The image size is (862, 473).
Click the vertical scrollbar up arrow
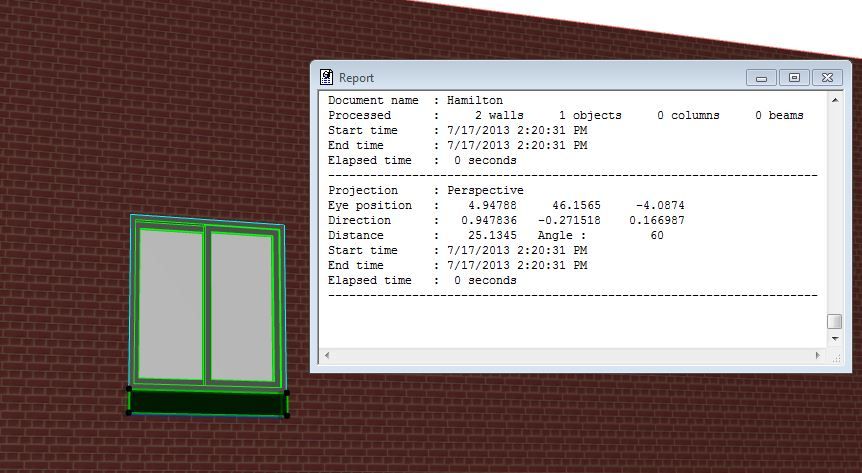tap(835, 100)
